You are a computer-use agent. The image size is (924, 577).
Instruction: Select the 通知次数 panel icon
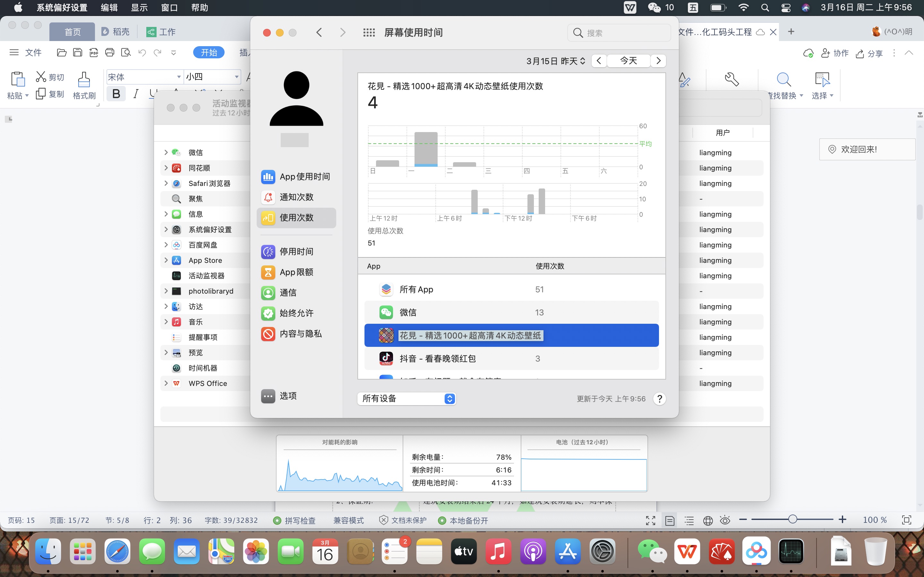(268, 196)
